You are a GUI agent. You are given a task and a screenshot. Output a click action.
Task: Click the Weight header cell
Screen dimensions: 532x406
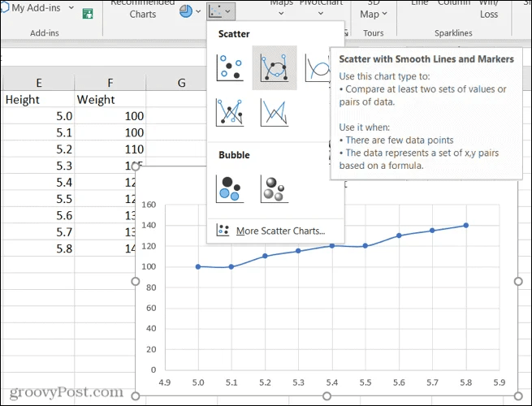pyautogui.click(x=110, y=99)
